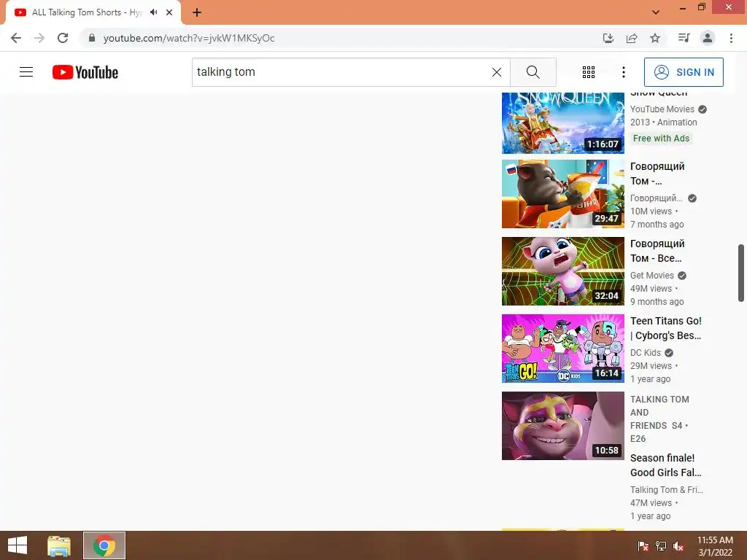Open 'Season finale! Good Girls Fal...' title
The height and width of the screenshot is (560, 747).
point(666,465)
